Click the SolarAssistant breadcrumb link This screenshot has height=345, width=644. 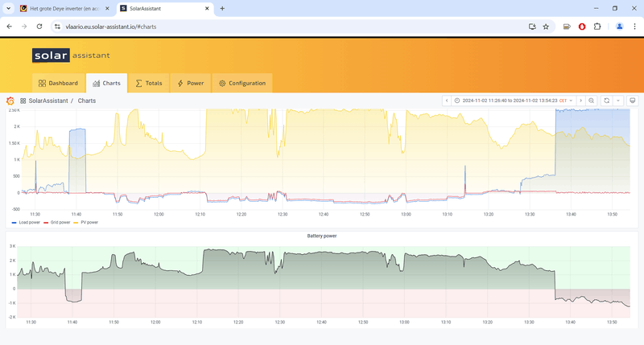pyautogui.click(x=47, y=101)
